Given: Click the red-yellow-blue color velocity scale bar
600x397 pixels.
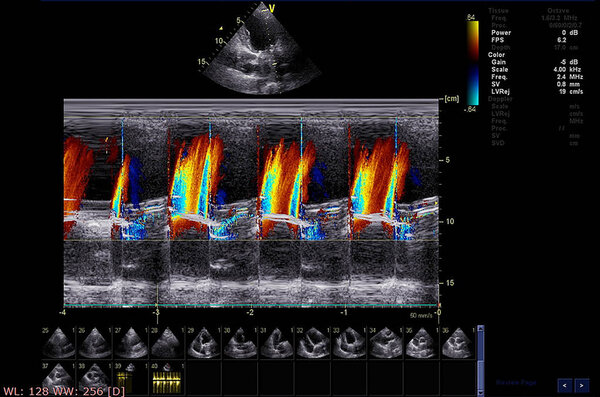Looking at the screenshot, I should [473, 63].
